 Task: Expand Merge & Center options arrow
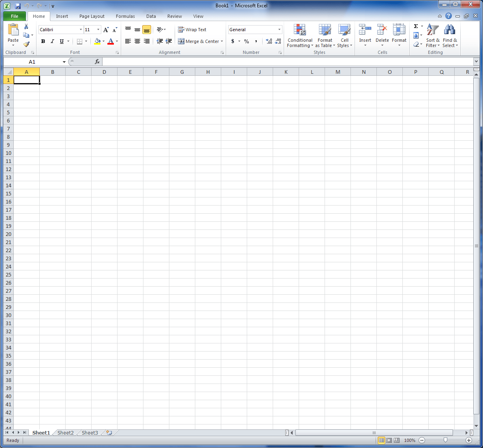tap(222, 41)
